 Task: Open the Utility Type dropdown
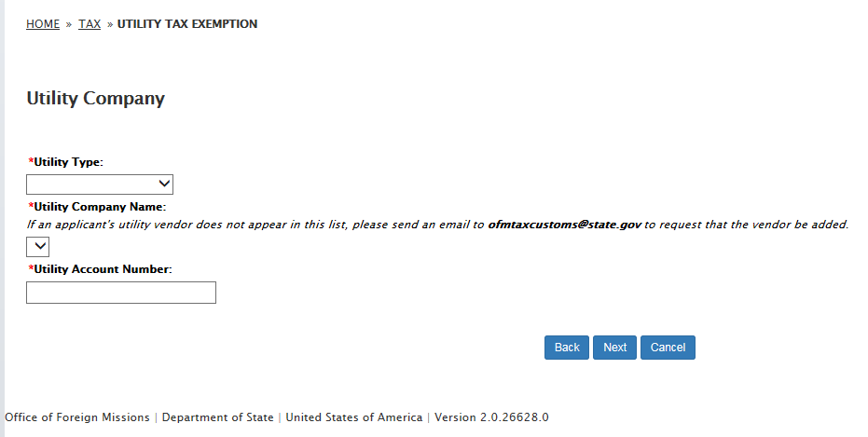click(x=100, y=184)
